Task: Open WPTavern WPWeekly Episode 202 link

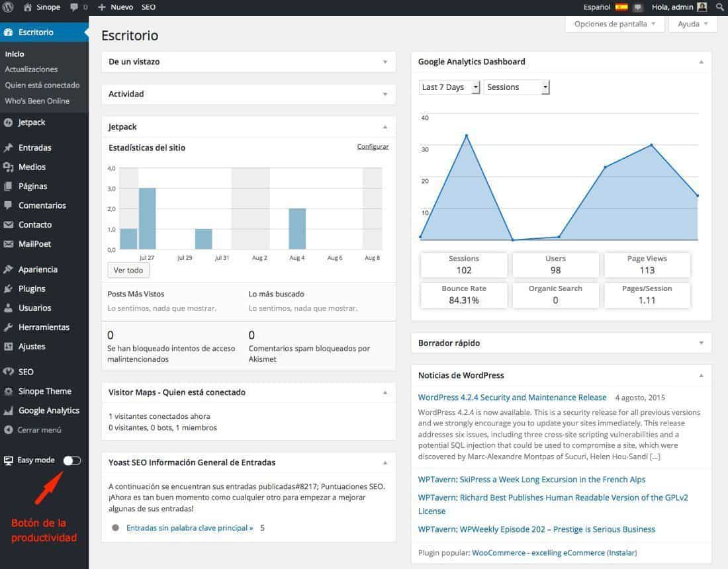Action: click(537, 529)
